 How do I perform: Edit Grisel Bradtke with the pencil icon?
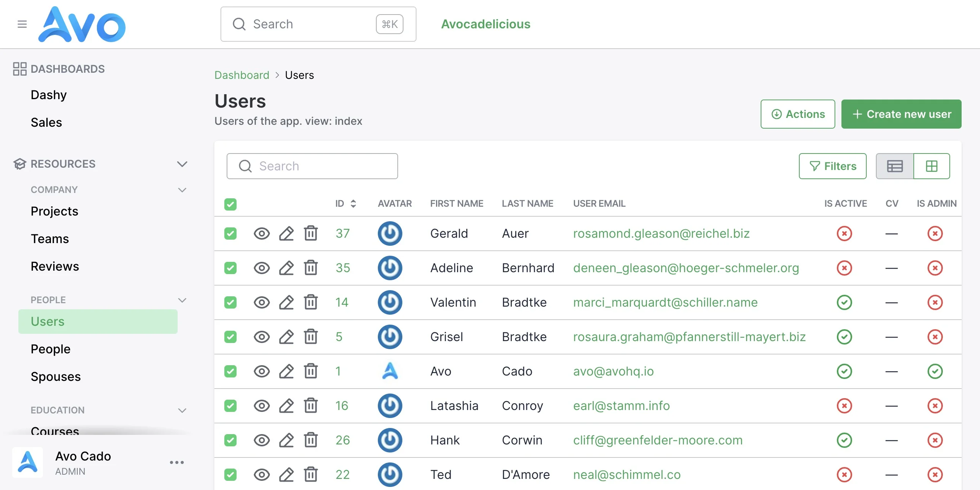pyautogui.click(x=286, y=337)
